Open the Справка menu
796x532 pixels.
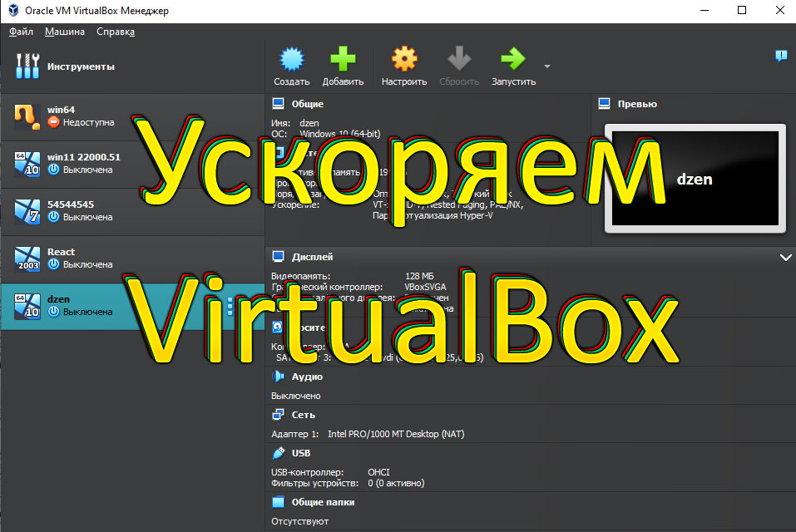116,32
